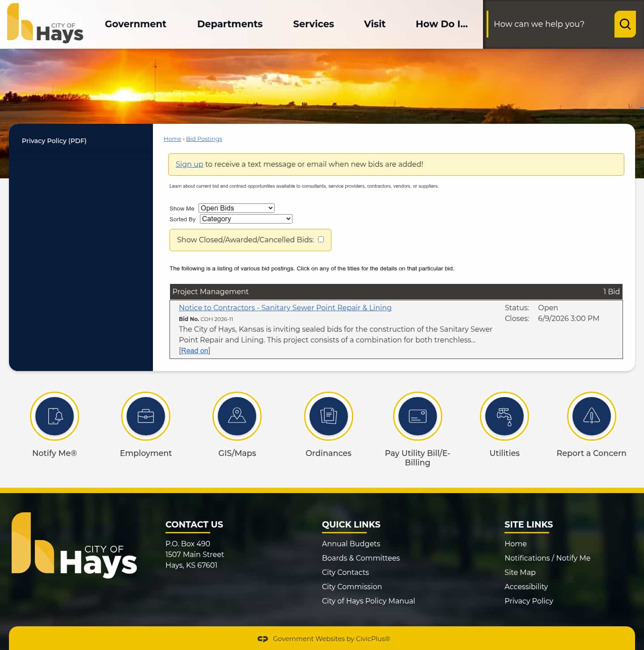Open the Visit menu
644x650 pixels.
(x=375, y=24)
